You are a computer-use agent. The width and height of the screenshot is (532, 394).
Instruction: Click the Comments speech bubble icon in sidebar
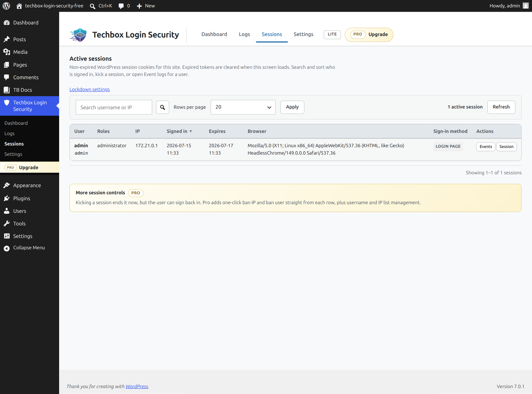coord(7,77)
